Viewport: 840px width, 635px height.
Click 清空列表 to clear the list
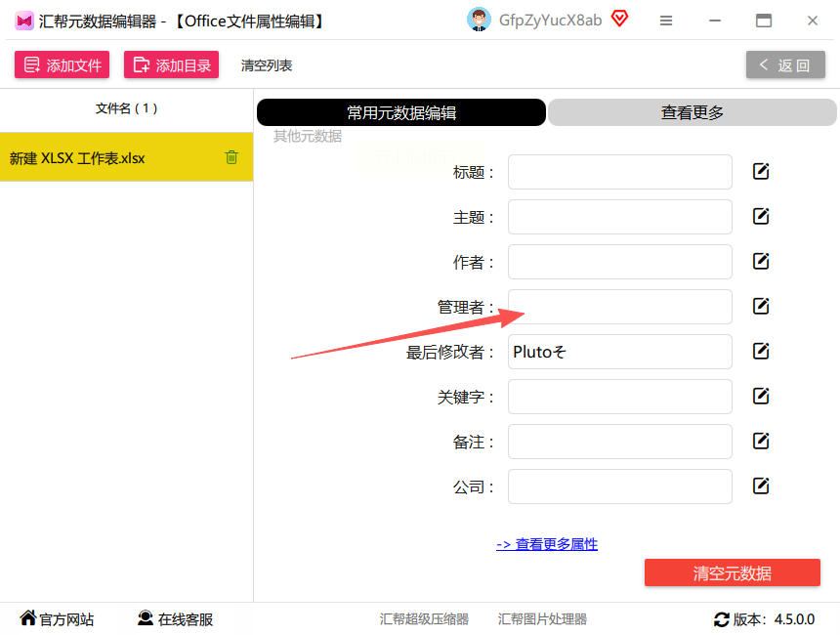pos(267,65)
